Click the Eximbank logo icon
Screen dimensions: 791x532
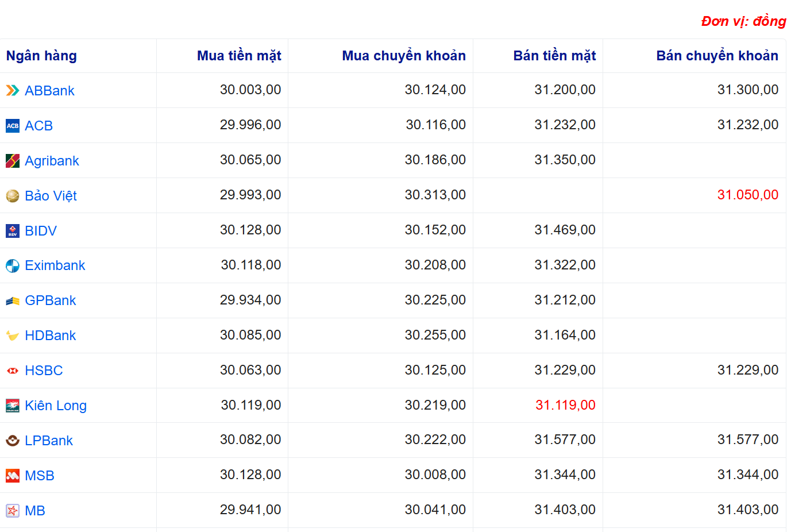point(13,265)
